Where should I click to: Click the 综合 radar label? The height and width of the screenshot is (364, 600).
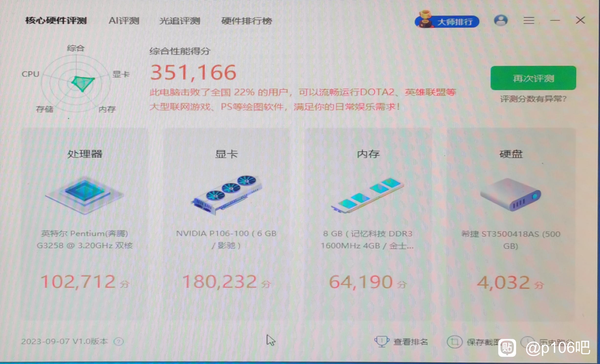pyautogui.click(x=76, y=48)
